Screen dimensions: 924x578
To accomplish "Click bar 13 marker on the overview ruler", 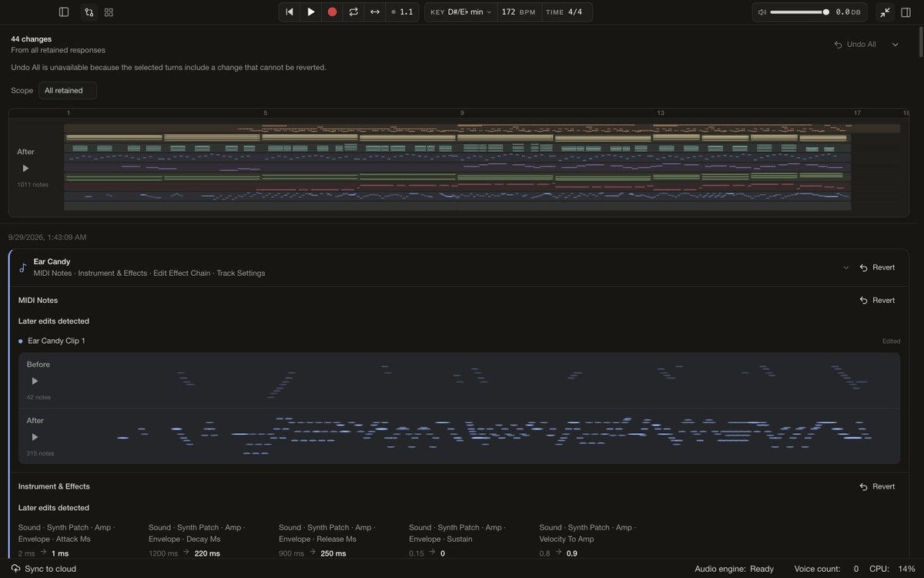I will pyautogui.click(x=661, y=113).
